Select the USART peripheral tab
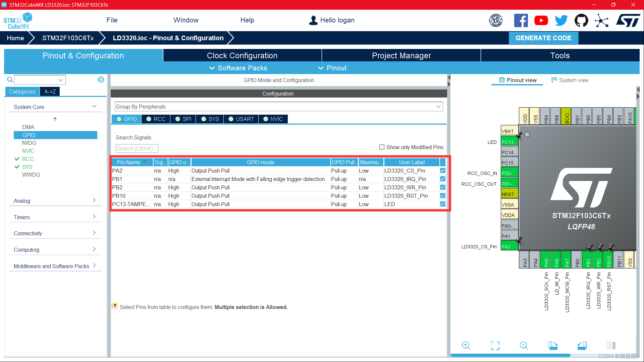The width and height of the screenshot is (644, 362). point(241,119)
